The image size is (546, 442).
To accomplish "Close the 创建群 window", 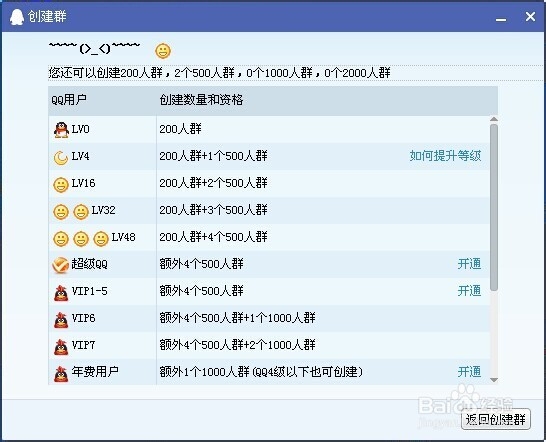I will 530,16.
